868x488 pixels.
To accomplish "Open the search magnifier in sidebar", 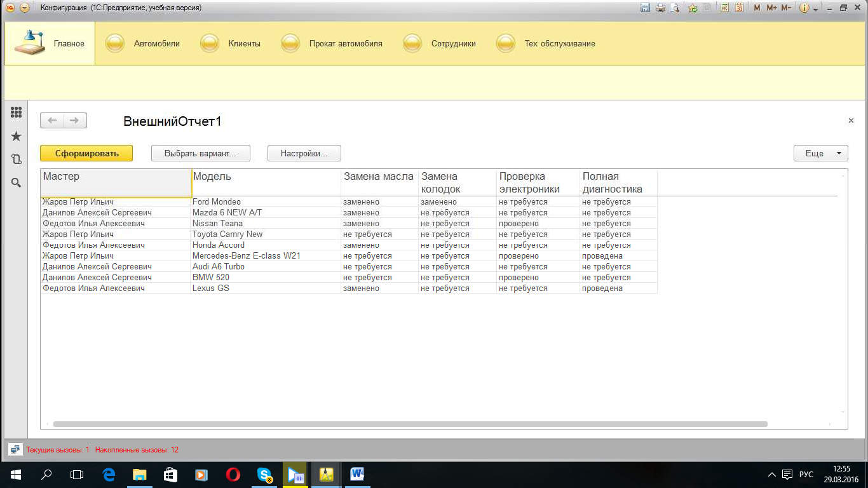I will (x=17, y=182).
